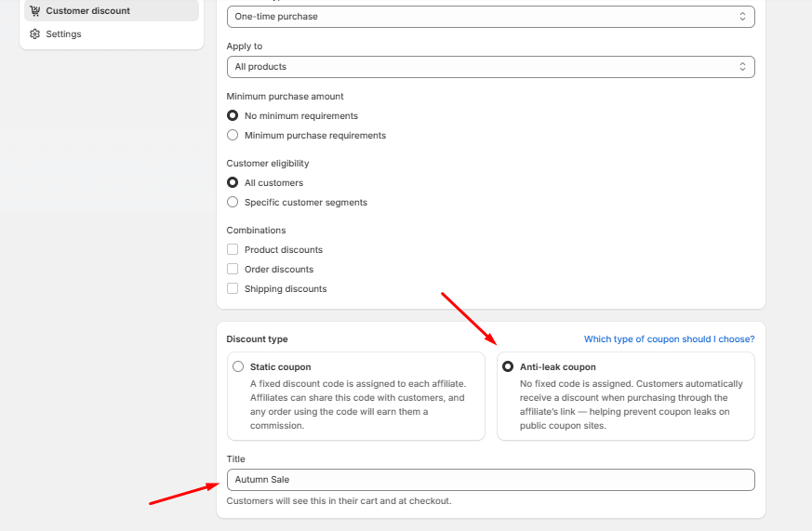Viewport: 812px width, 531px height.
Task: Enable Product discounts combination checkbox
Action: [233, 250]
